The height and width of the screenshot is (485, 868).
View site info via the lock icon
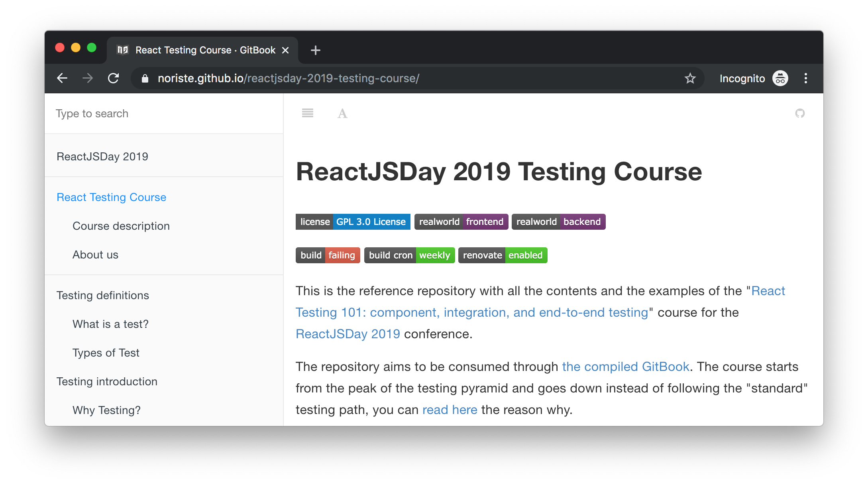[145, 79]
